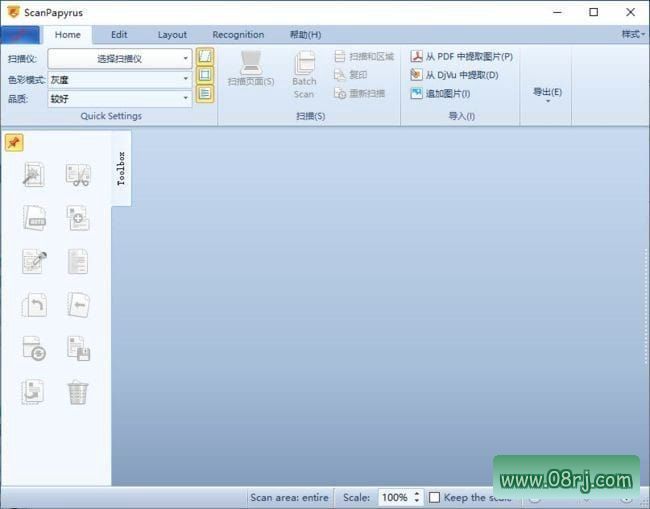Click the 色彩模式 label text
Image resolution: width=650 pixels, height=509 pixels.
(26, 79)
